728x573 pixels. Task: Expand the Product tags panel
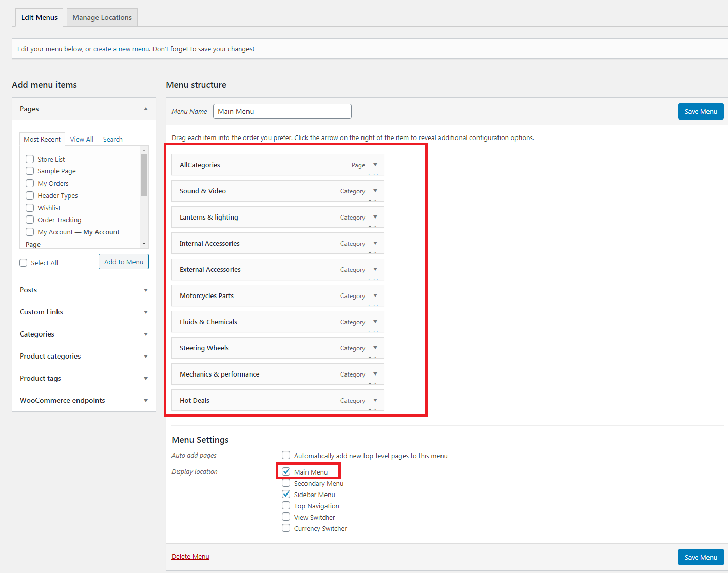click(84, 378)
